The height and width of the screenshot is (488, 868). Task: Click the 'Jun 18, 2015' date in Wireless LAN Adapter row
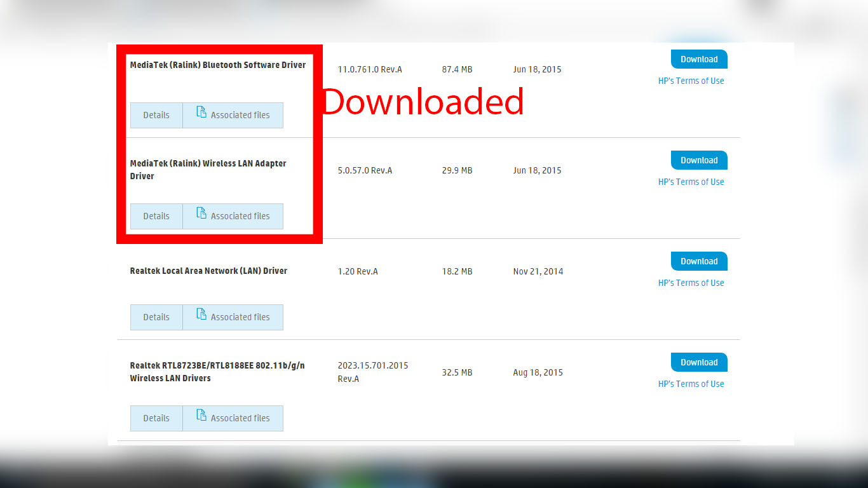[537, 170]
